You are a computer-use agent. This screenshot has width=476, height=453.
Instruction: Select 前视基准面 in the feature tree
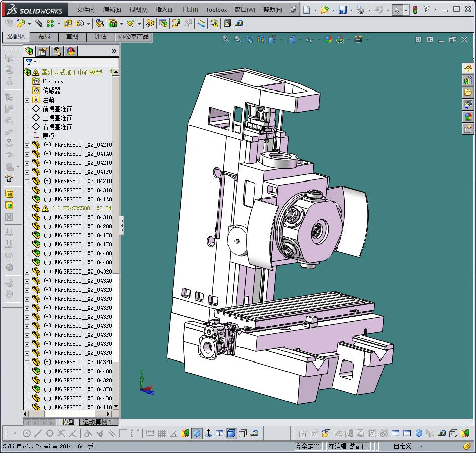(x=57, y=109)
